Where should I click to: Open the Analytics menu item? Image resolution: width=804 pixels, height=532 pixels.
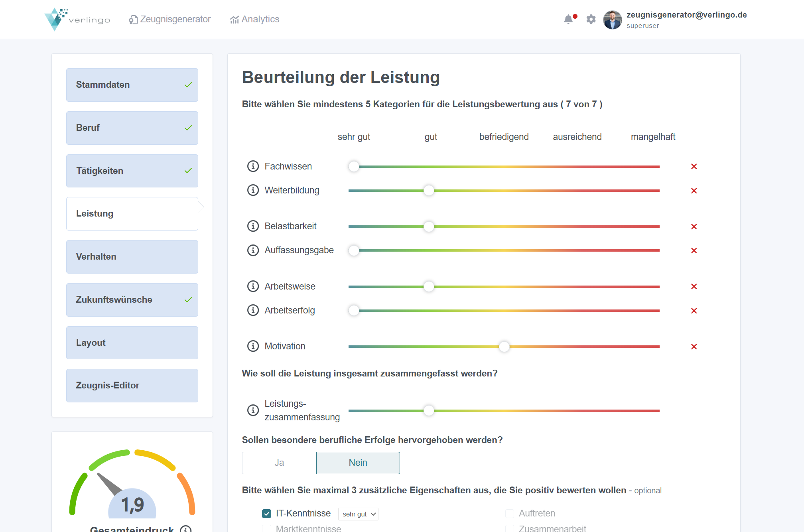point(255,19)
